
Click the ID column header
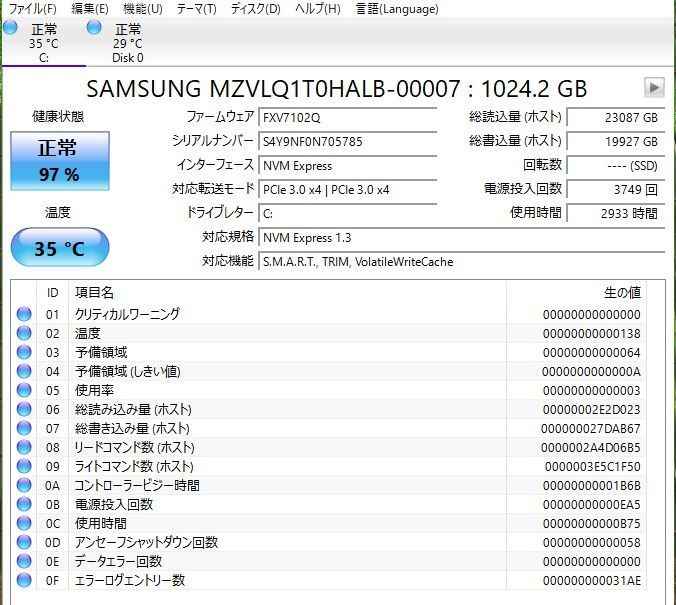click(52, 293)
